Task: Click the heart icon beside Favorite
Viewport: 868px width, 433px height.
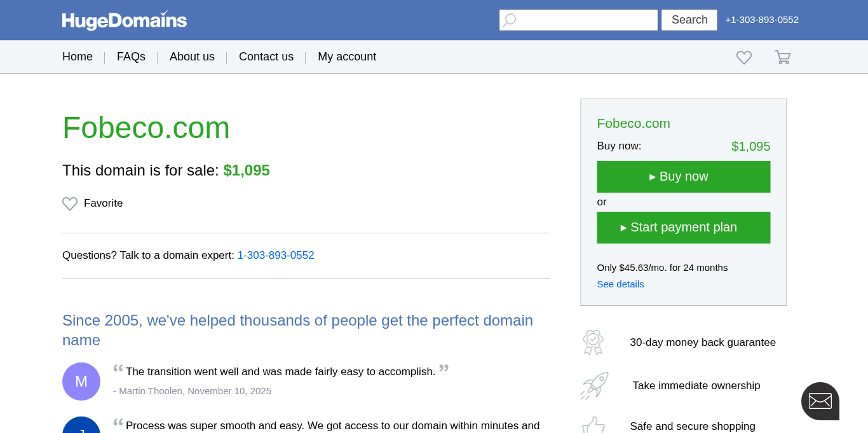Action: (70, 203)
